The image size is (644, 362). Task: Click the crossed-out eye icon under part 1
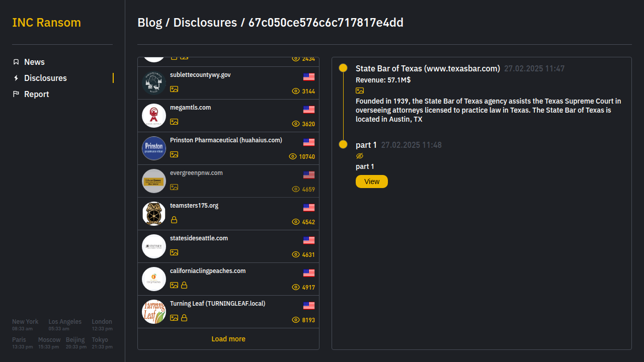[x=360, y=156]
